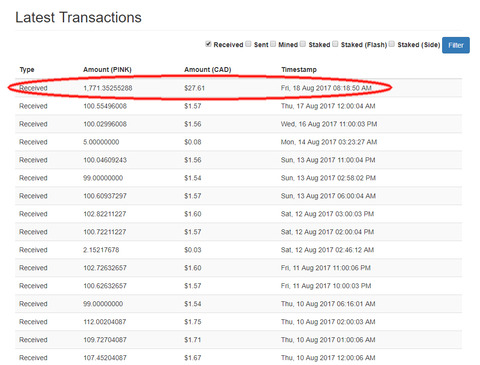Select amount 100.62632657
480x365 pixels.
(x=105, y=286)
